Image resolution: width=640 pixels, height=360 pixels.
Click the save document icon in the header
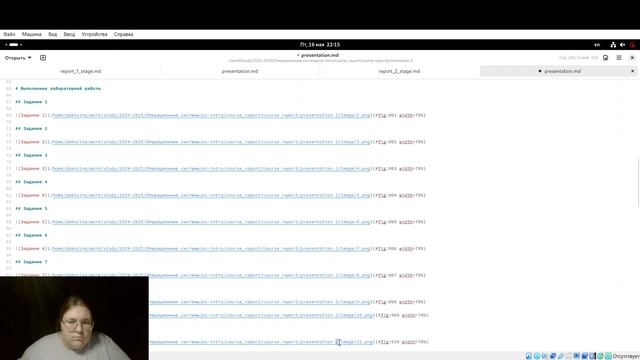point(606,58)
